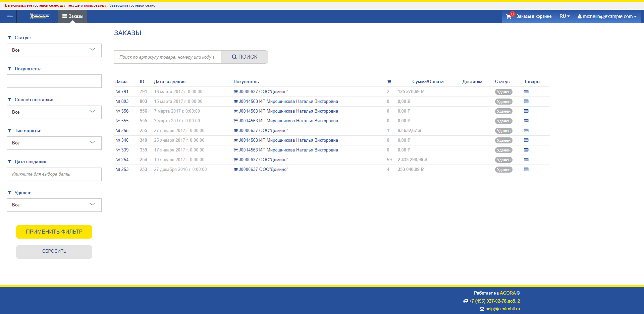
Task: Click sum 2 433 298,96 ₽ cell
Action: pos(413,160)
